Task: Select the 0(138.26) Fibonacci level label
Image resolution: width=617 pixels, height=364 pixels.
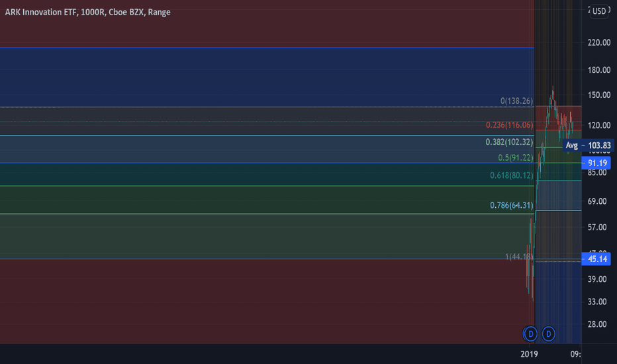Action: point(516,101)
